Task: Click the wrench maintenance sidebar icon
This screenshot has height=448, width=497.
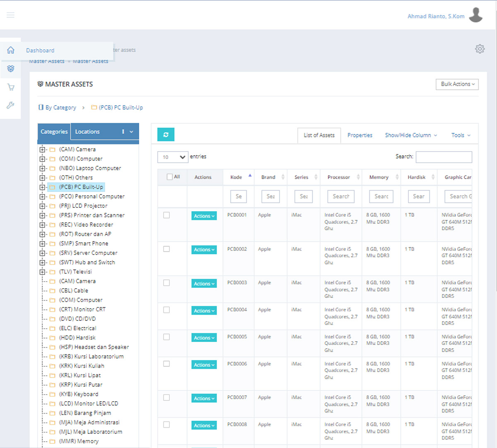Action: 11,105
